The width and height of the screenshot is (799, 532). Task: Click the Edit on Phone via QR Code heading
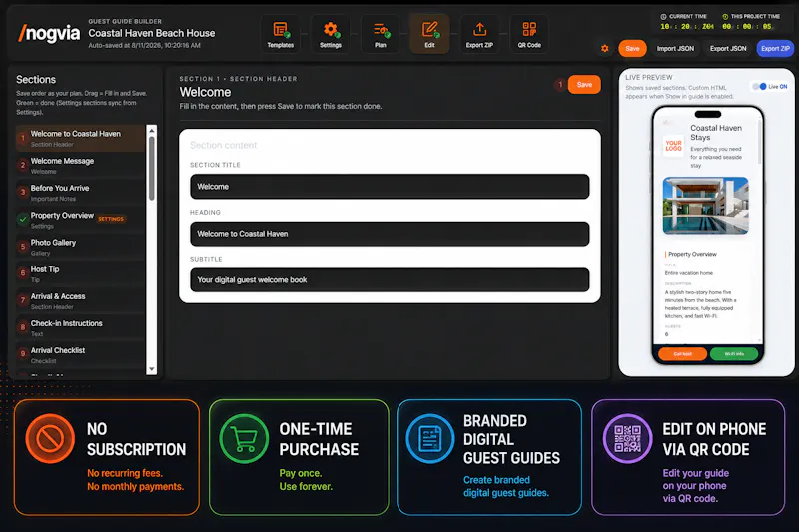pos(714,439)
